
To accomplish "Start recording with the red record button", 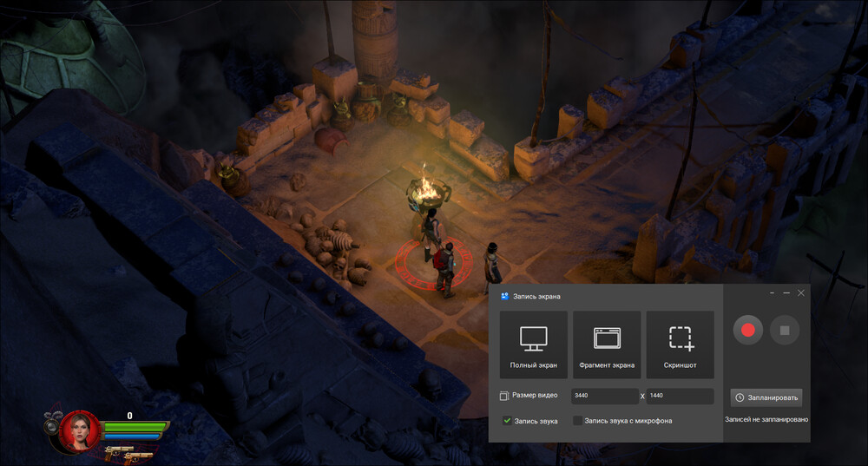I will 747,331.
